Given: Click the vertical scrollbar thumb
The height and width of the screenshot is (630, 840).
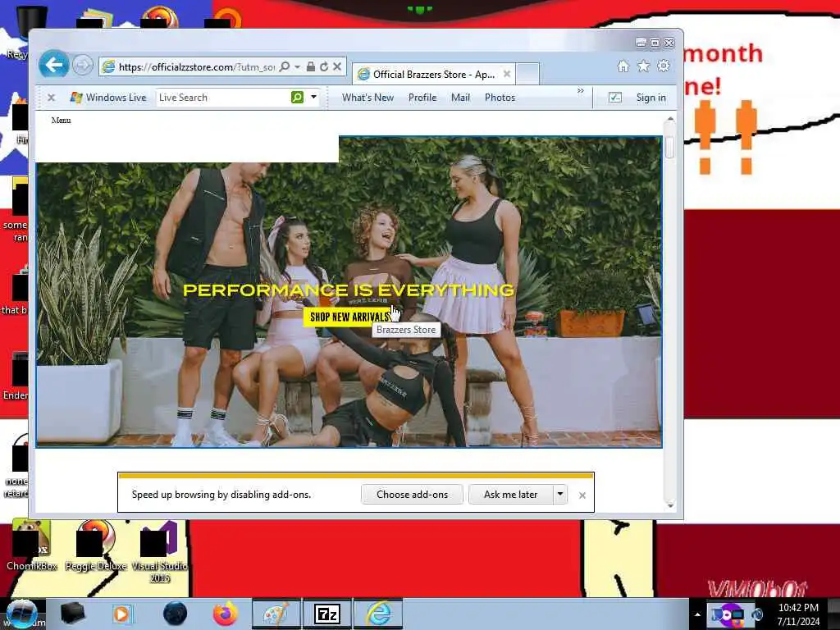Looking at the screenshot, I should point(670,148).
